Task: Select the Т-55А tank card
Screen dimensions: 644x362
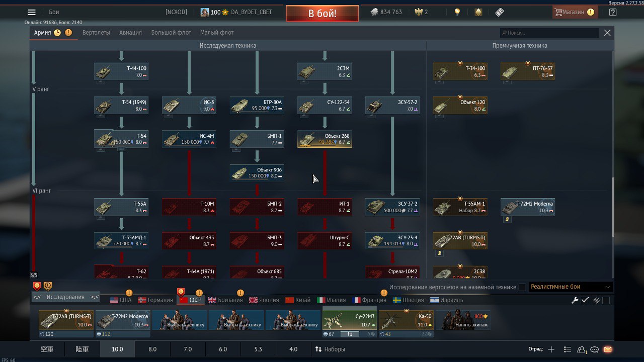Action: click(x=121, y=207)
